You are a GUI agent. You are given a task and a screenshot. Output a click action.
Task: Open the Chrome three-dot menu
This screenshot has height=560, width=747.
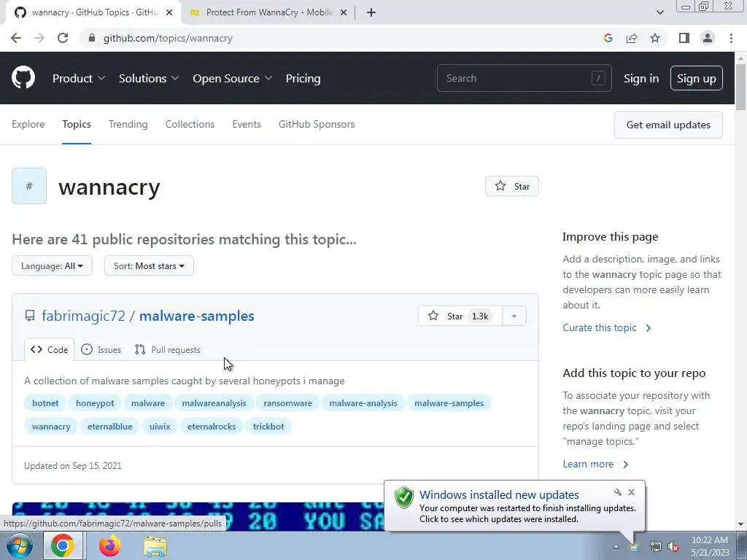click(x=731, y=38)
